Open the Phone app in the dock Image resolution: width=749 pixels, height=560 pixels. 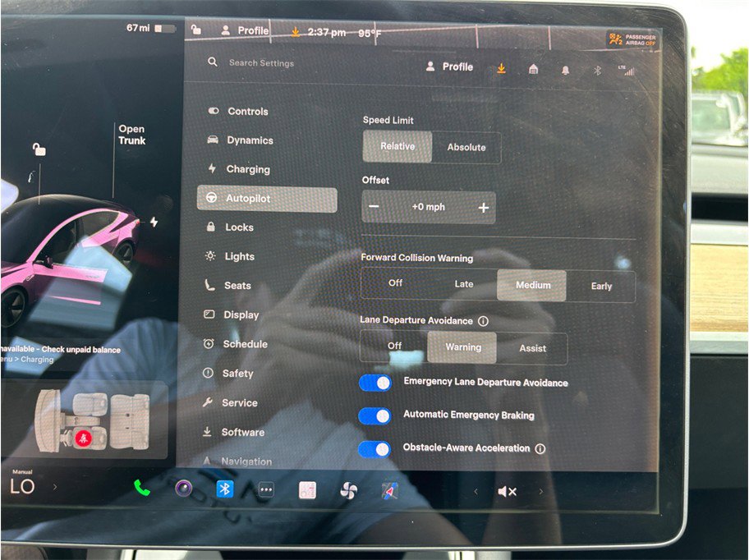click(x=142, y=488)
